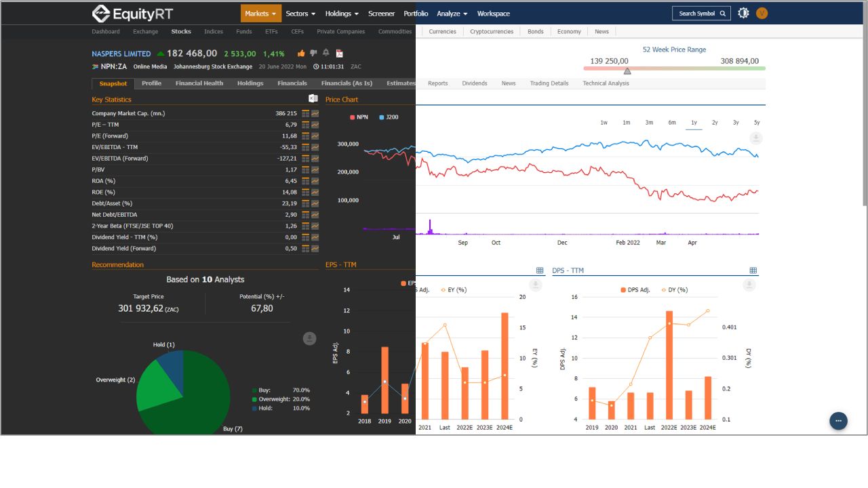Viewport: 868px width, 488px height.
Task: Open Workspace from top navigation
Action: pos(493,14)
